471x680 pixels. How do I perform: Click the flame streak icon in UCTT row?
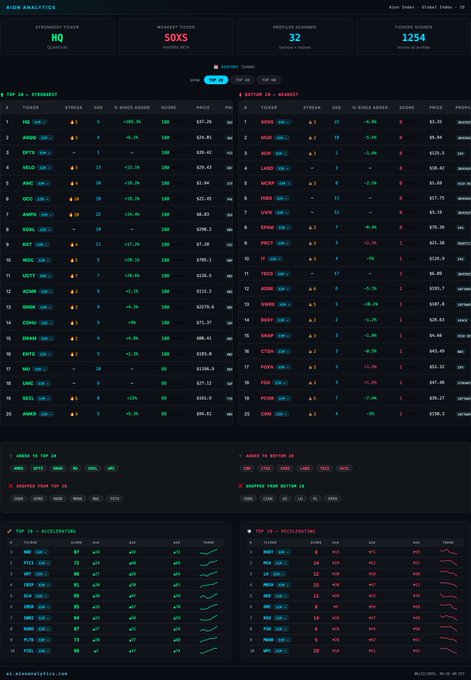pos(72,276)
